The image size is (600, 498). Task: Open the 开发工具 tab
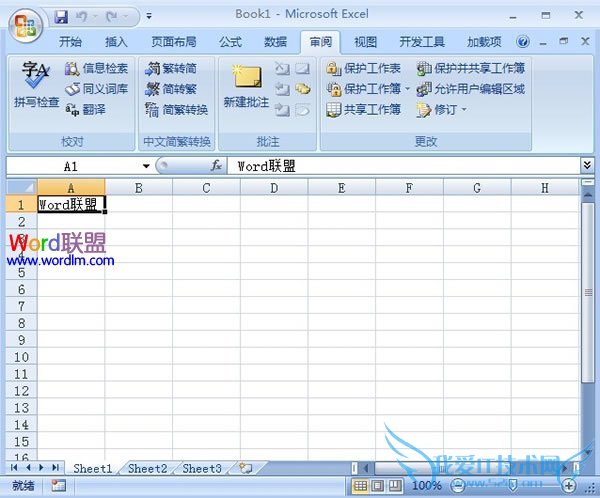coord(422,42)
